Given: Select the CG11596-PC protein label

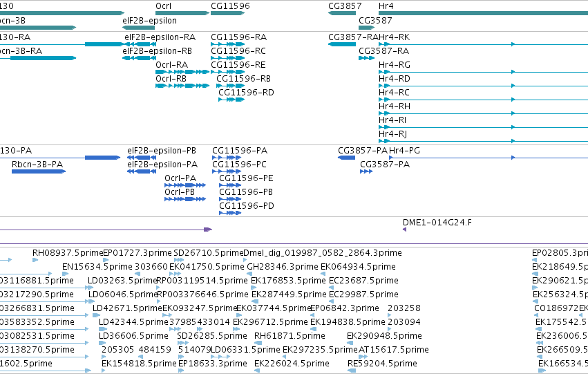Looking at the screenshot, I should coord(240,165).
